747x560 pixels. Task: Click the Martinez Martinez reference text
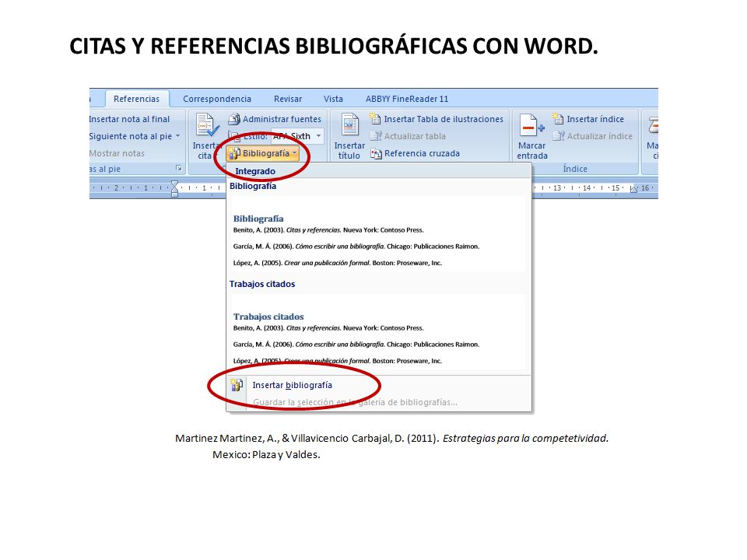coord(391,446)
